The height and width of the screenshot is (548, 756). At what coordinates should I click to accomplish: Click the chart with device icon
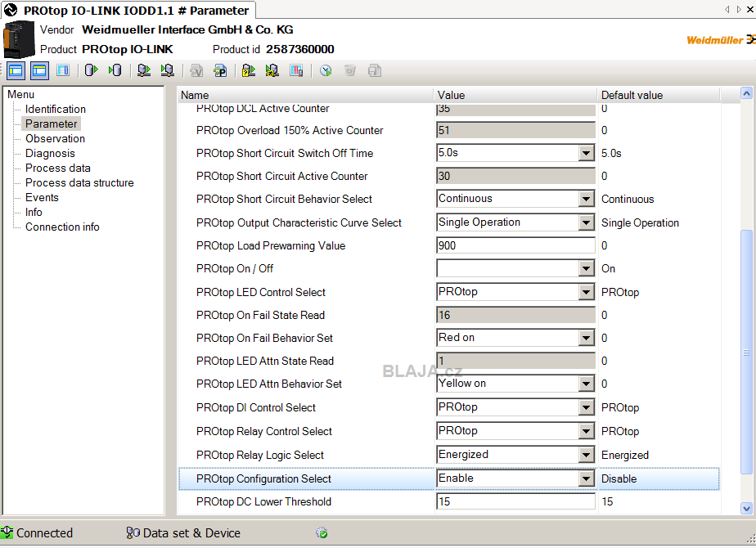tap(296, 71)
